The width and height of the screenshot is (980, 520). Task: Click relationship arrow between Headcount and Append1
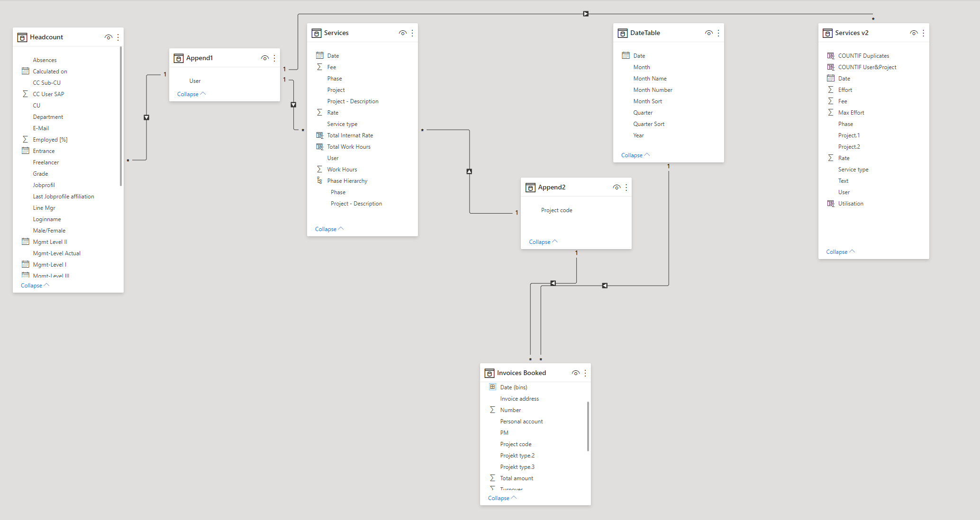(146, 117)
